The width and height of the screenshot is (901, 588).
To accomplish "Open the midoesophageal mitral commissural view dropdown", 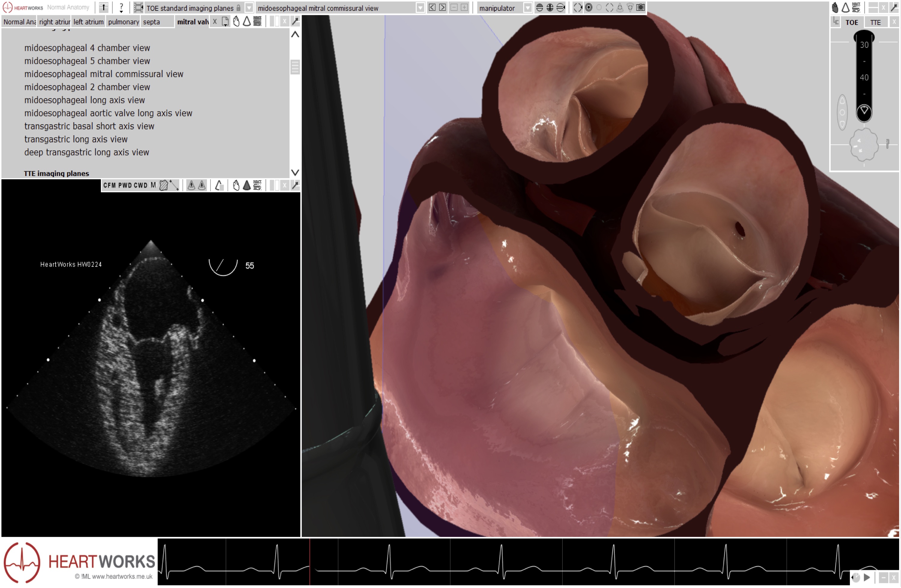I will coord(420,8).
